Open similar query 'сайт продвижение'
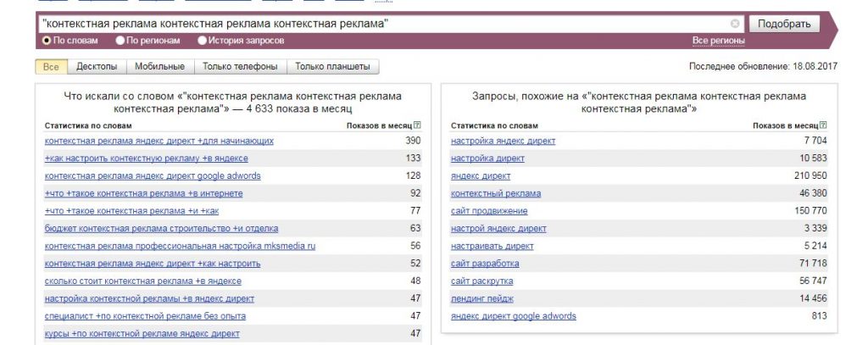The height and width of the screenshot is (345, 868). click(x=489, y=211)
